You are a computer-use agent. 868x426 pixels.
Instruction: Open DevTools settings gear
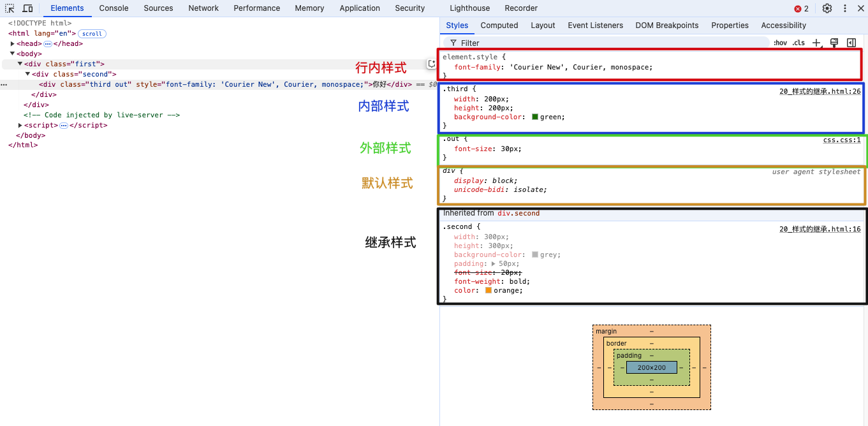(827, 8)
